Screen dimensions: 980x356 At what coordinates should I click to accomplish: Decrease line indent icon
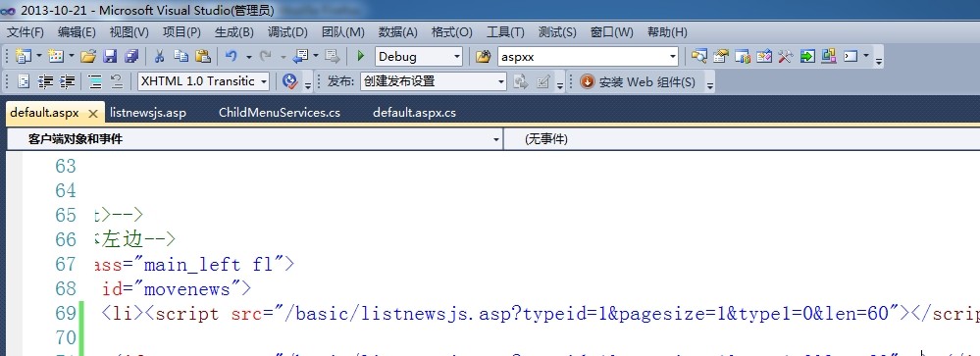pos(45,81)
